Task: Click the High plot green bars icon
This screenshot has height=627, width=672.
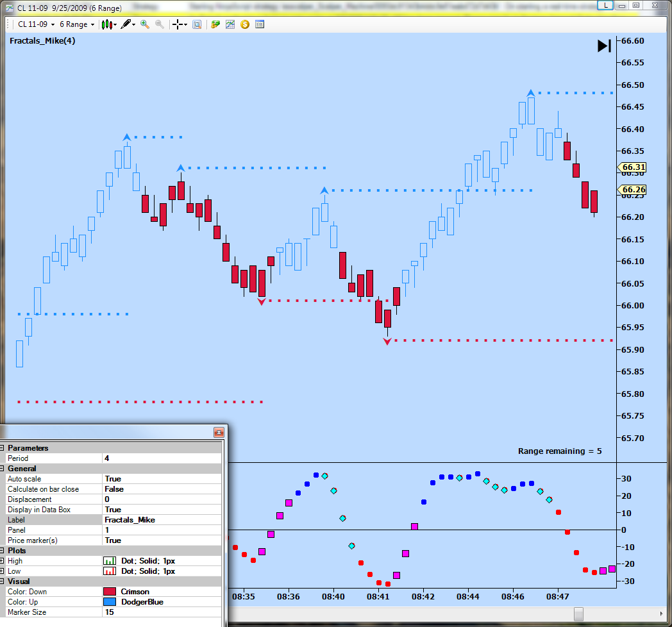Action: [110, 561]
